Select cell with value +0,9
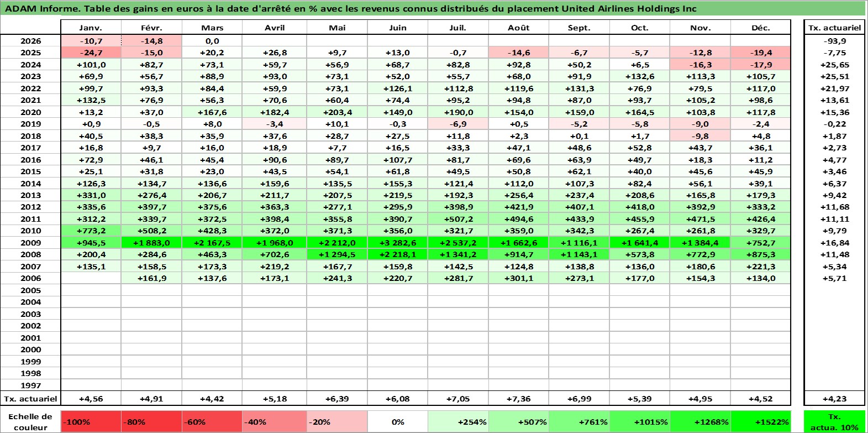This screenshot has height=433, width=868. click(91, 124)
